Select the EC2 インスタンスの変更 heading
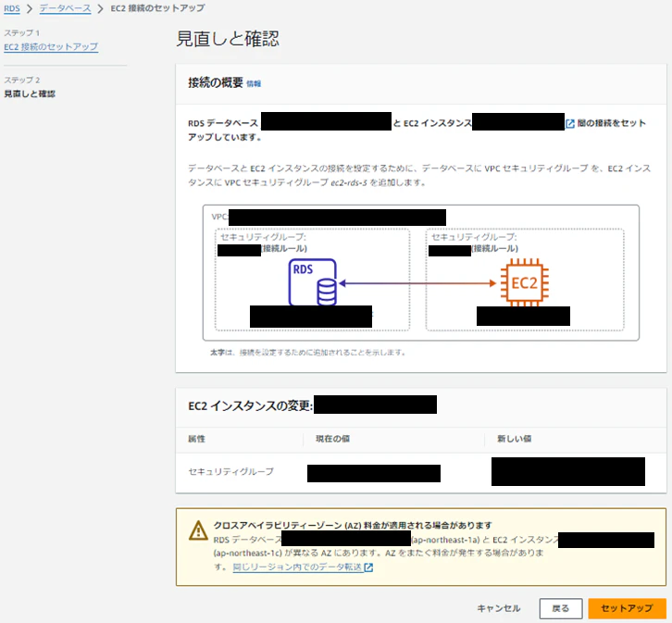This screenshot has height=623, width=672. (x=250, y=405)
